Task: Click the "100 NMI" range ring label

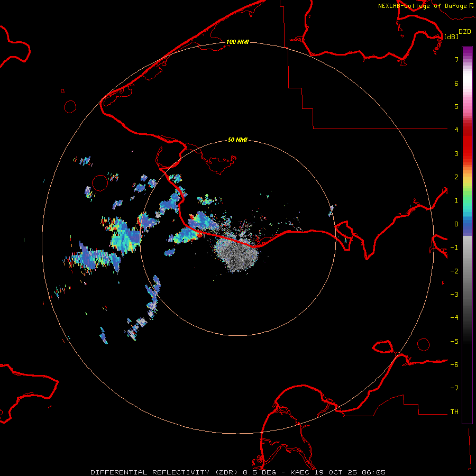Action: click(237, 42)
